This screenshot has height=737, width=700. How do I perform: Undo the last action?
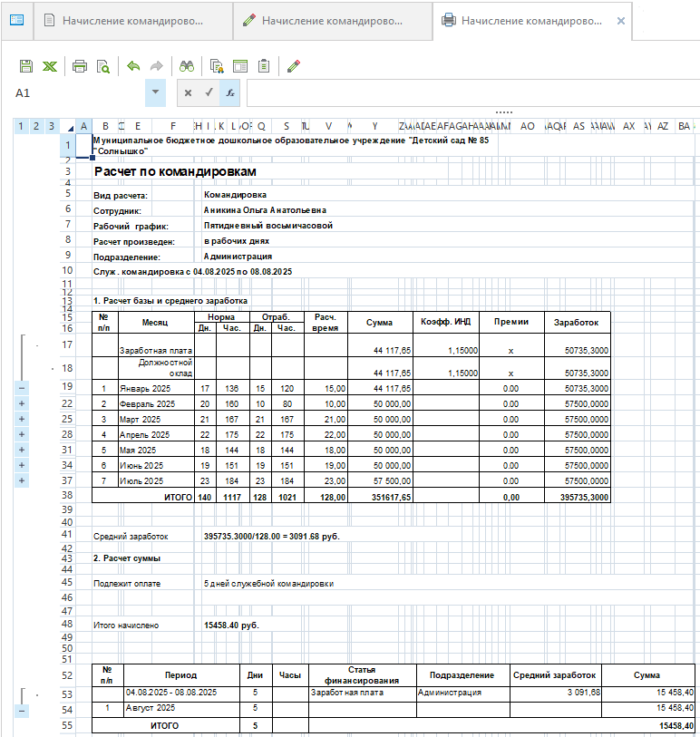click(133, 66)
